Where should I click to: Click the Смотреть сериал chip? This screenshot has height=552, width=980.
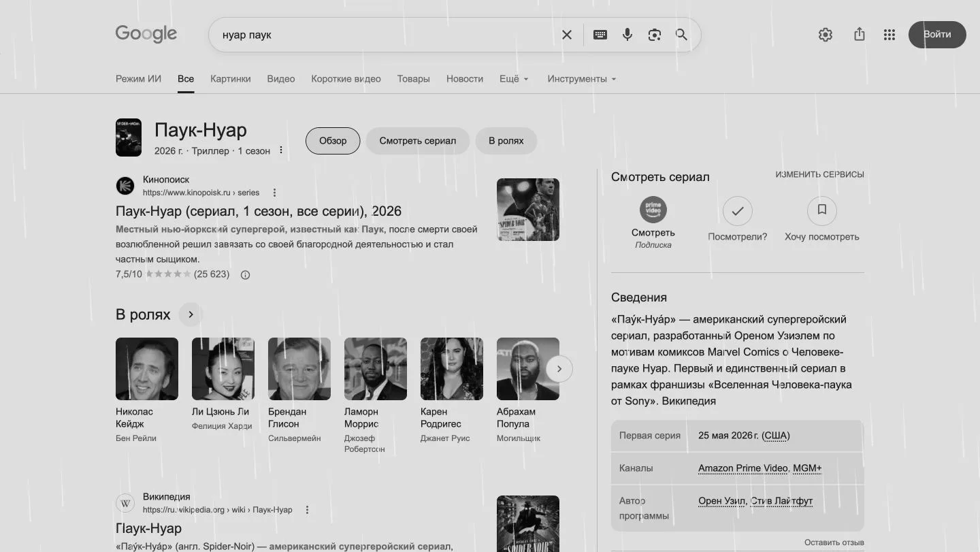pyautogui.click(x=418, y=141)
